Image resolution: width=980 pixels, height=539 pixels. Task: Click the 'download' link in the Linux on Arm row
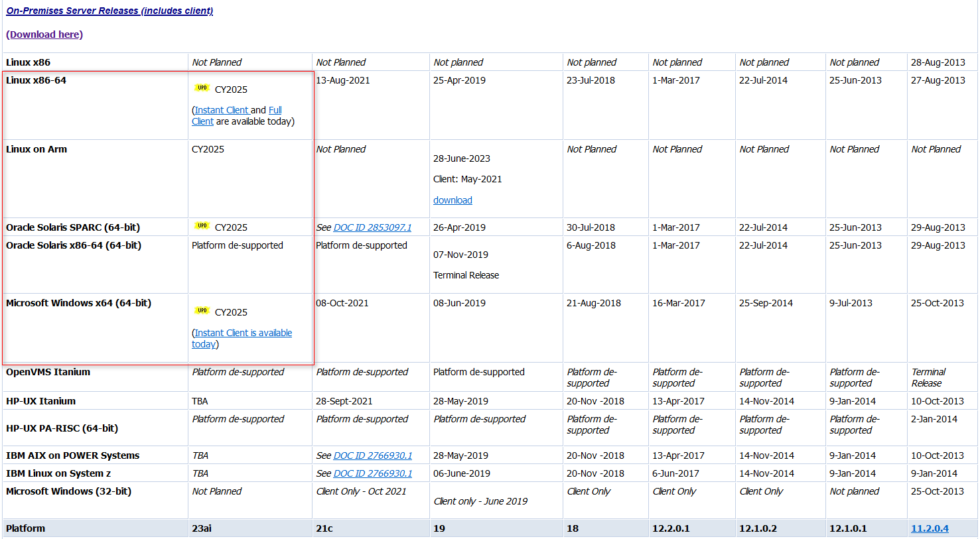(453, 200)
